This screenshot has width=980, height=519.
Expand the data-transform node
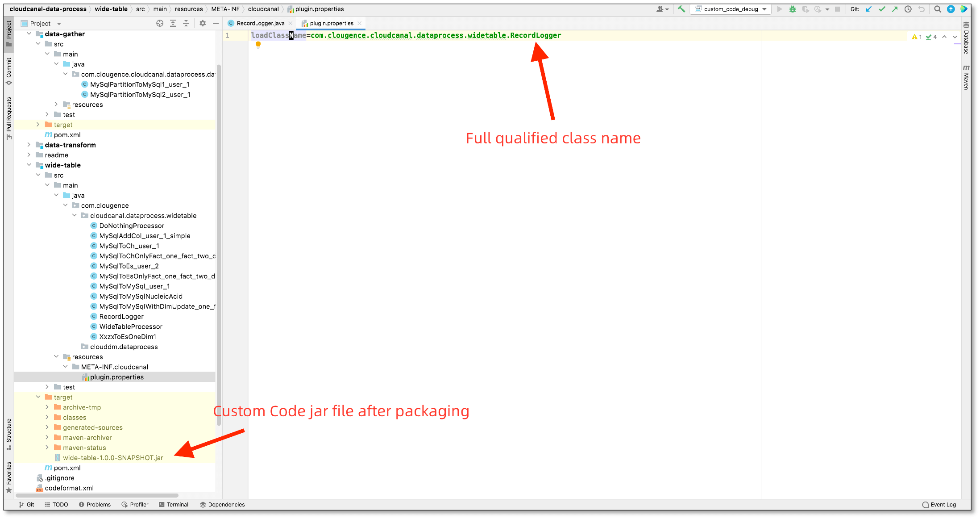pyautogui.click(x=29, y=145)
